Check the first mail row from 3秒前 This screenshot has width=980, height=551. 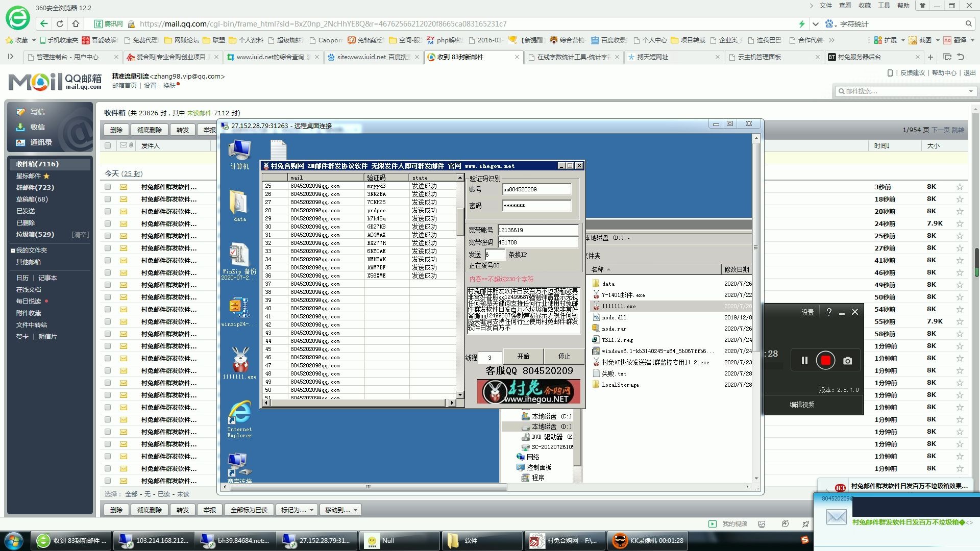coord(108,187)
